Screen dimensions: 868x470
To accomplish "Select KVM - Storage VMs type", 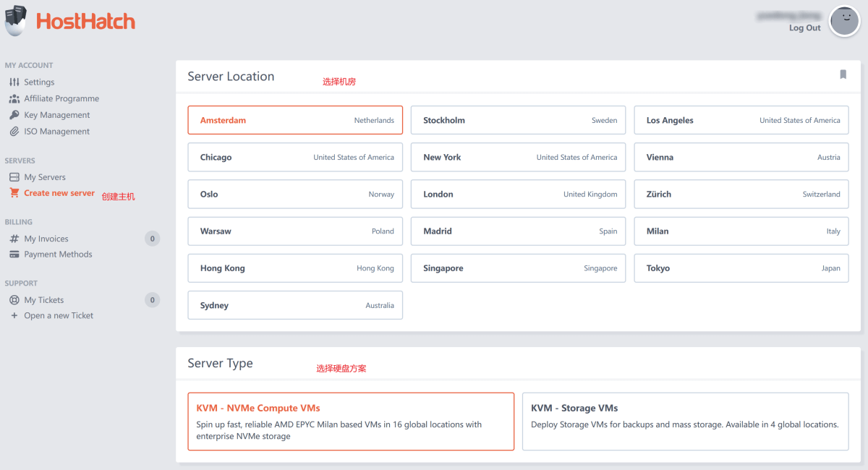I will coord(686,422).
